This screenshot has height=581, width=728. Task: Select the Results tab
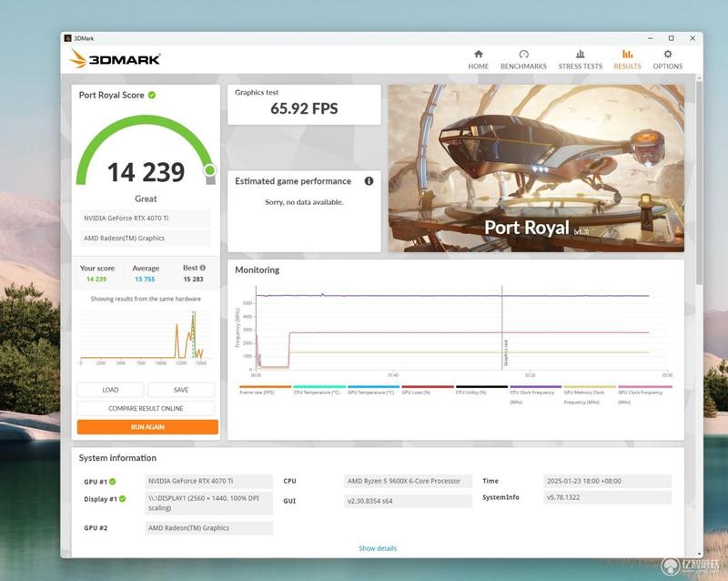627,60
